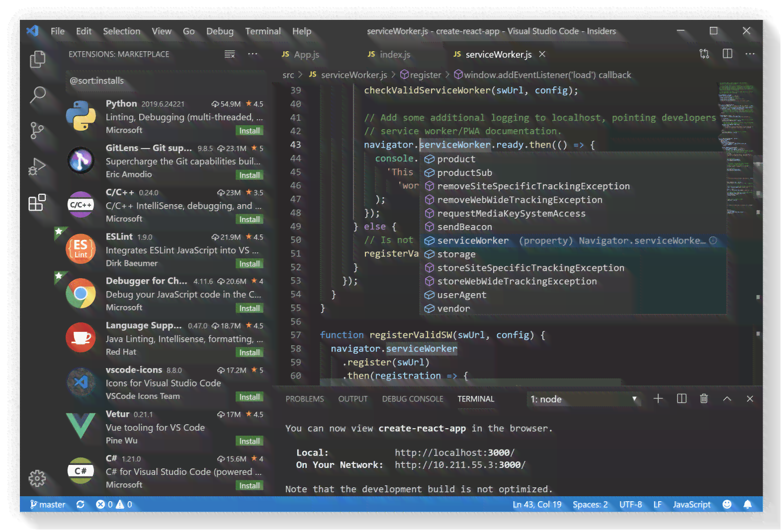Open the File menu
Viewport: 783px width, 532px height.
click(58, 31)
